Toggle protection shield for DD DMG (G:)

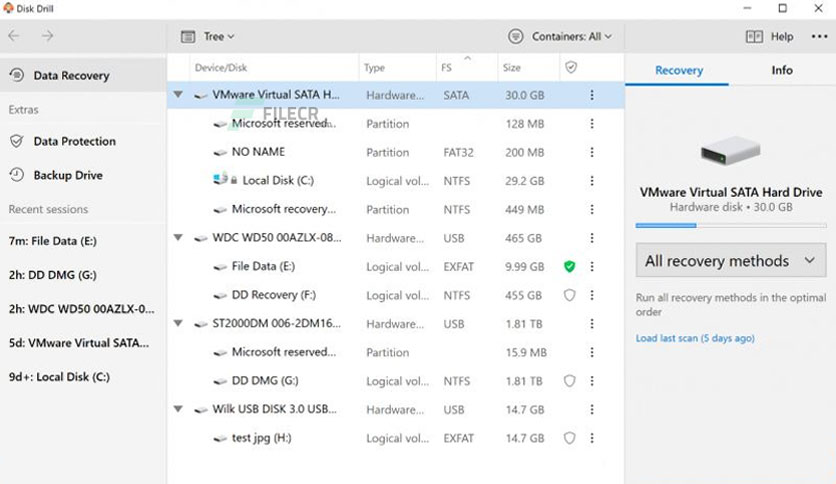pyautogui.click(x=570, y=381)
